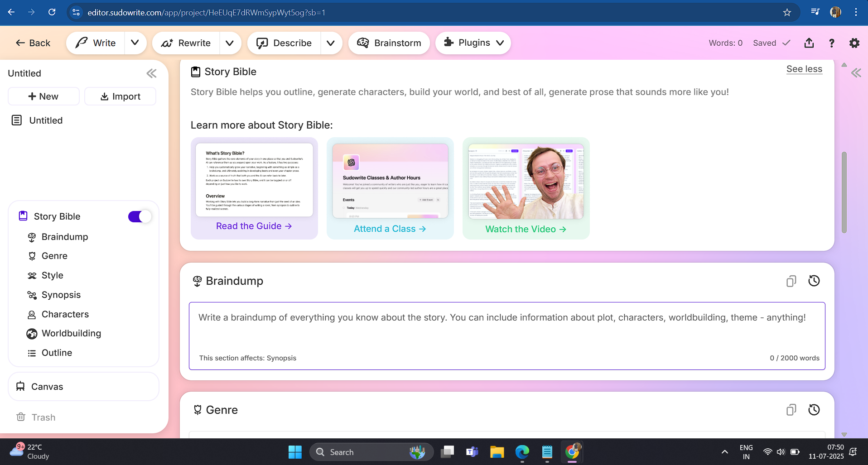This screenshot has height=465, width=868.
Task: Open Chrome three-dot menu
Action: click(x=856, y=12)
